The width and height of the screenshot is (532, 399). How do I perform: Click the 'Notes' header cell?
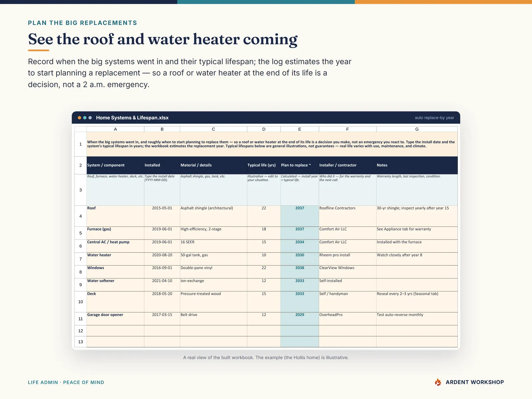click(x=417, y=165)
